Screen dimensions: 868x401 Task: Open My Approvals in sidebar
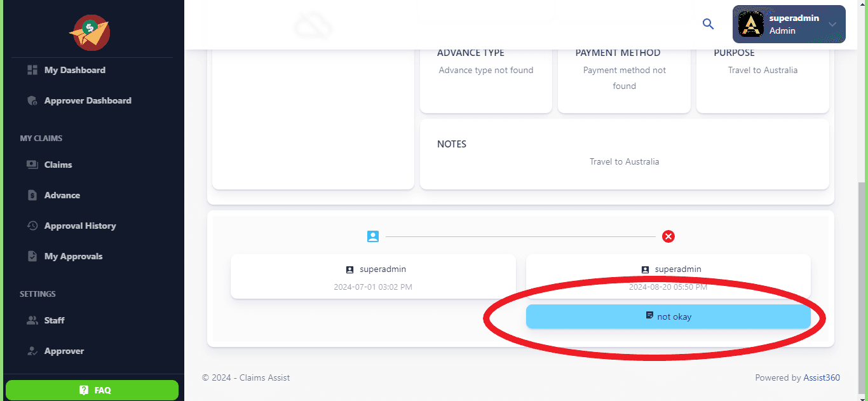coord(73,256)
